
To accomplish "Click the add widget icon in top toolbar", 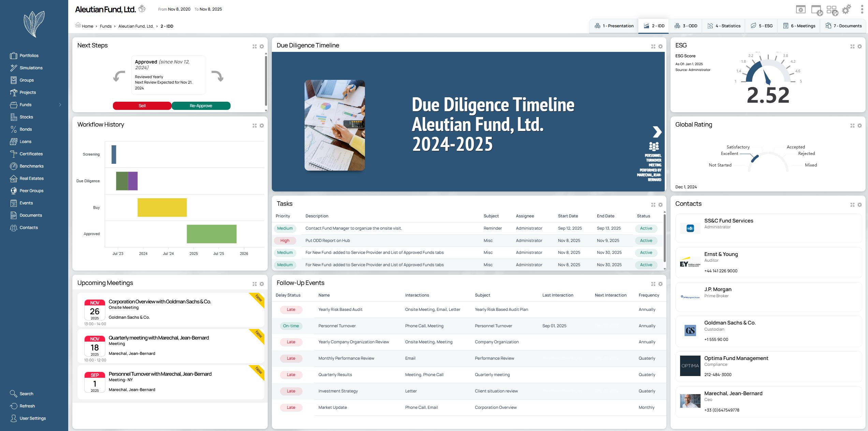I will click(x=816, y=10).
